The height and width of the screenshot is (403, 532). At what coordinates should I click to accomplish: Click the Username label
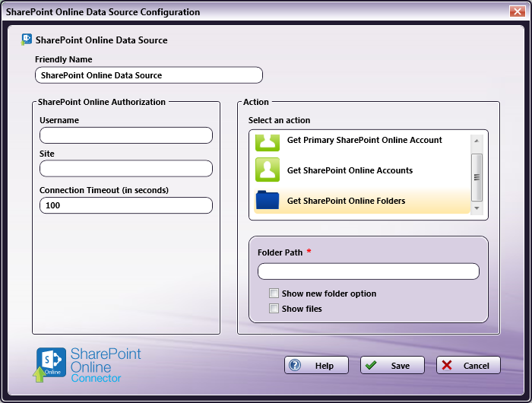(59, 120)
